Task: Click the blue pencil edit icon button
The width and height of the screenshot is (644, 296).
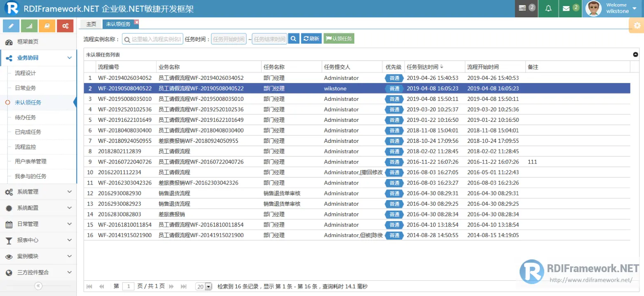Action: (x=11, y=26)
